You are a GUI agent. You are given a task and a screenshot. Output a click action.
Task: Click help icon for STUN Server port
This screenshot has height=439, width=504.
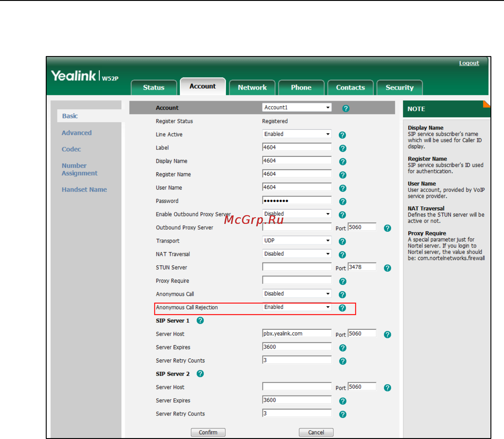coord(387,268)
